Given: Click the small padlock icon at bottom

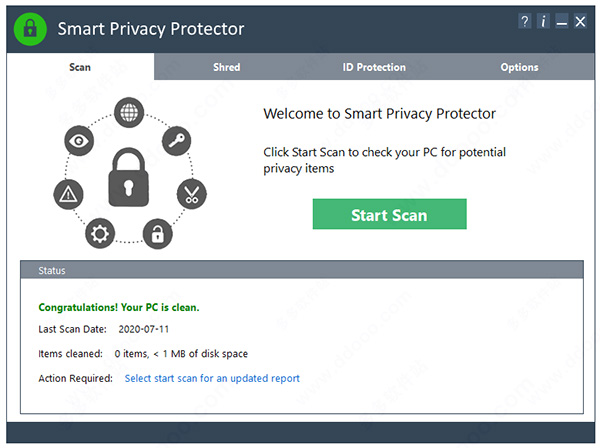Looking at the screenshot, I should (156, 235).
